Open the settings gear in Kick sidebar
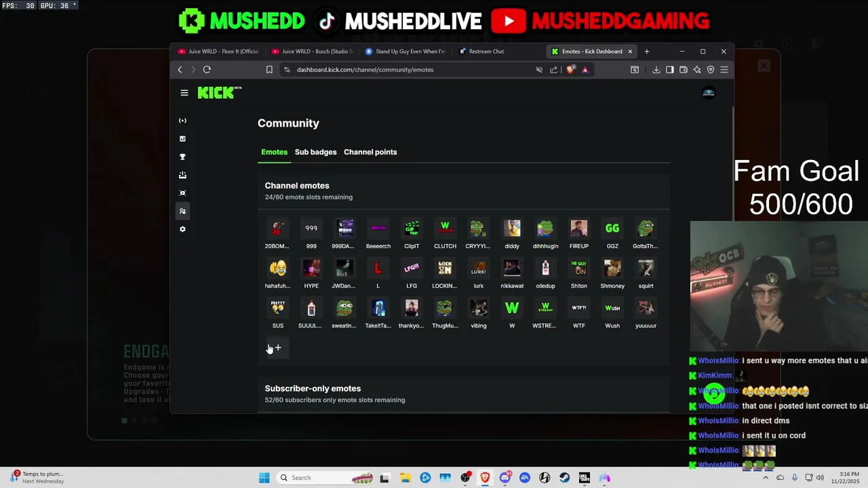Screen dimensions: 868x488 [182, 229]
